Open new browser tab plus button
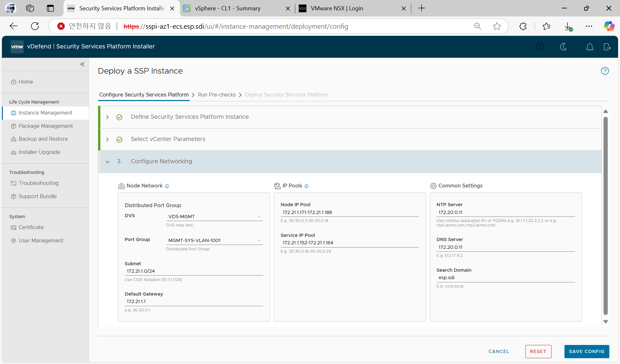620x364 pixels. click(x=422, y=8)
